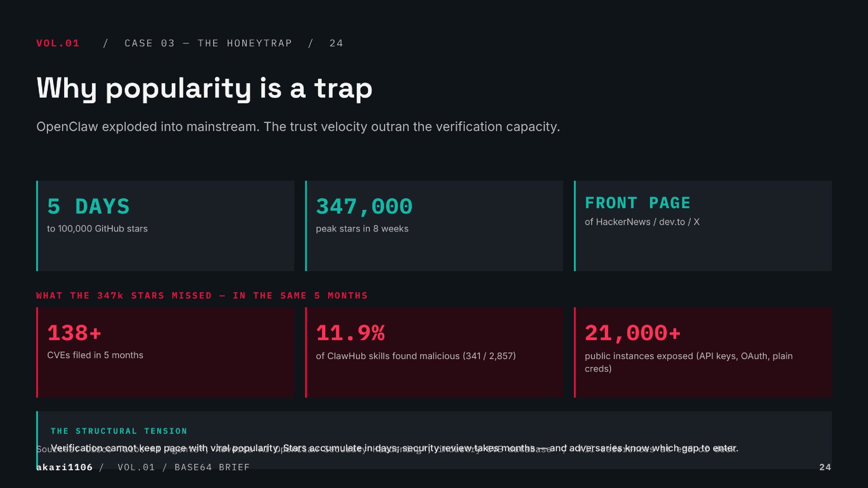Click THE STRUCTURAL TENSION label

coord(119,431)
